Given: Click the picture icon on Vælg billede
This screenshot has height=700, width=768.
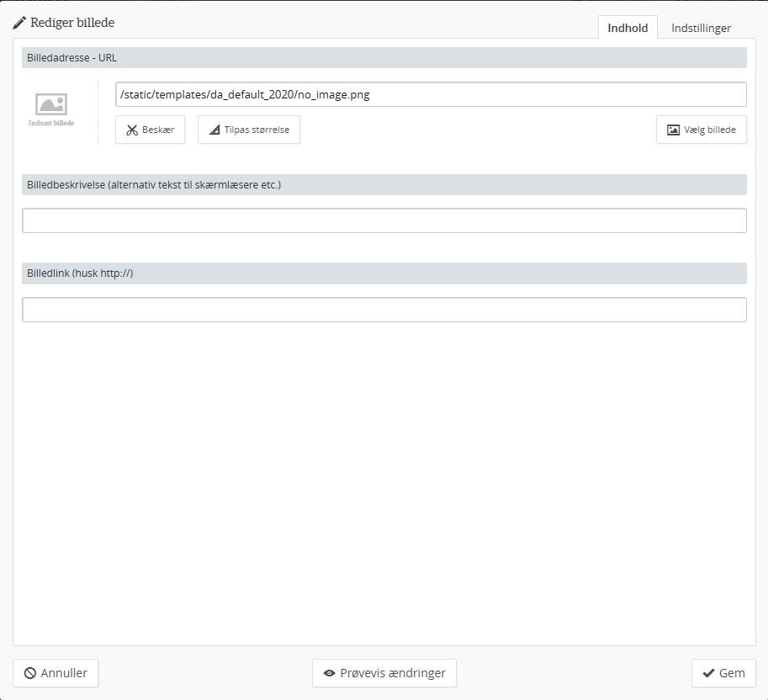Looking at the screenshot, I should tap(673, 130).
